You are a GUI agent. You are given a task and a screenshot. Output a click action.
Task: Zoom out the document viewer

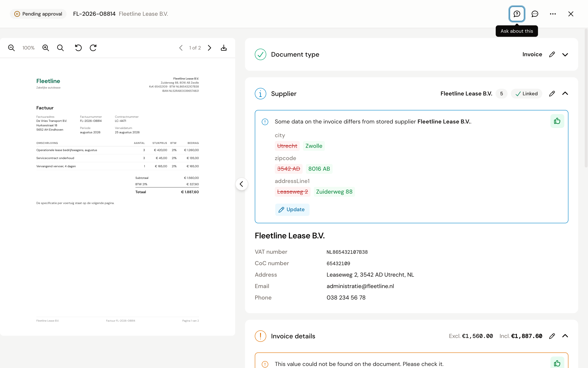click(11, 48)
